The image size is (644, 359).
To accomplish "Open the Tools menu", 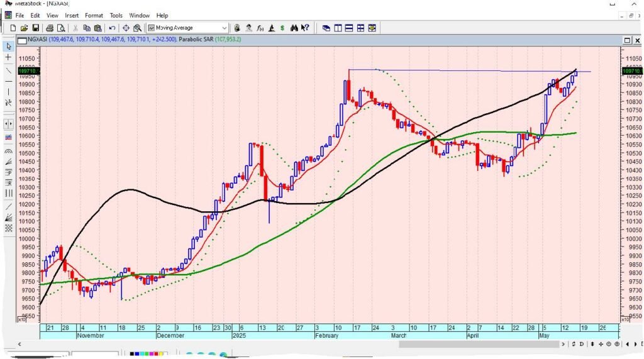I will [116, 15].
